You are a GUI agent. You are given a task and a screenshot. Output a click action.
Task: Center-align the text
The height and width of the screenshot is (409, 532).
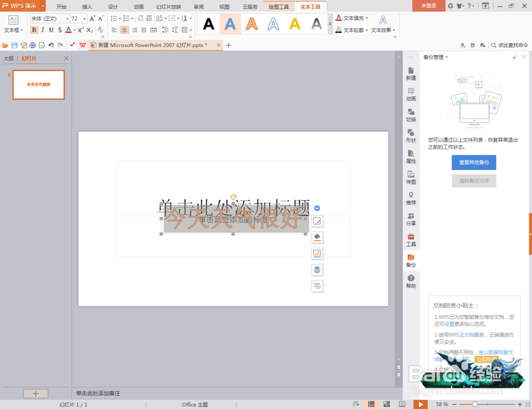tap(124, 30)
